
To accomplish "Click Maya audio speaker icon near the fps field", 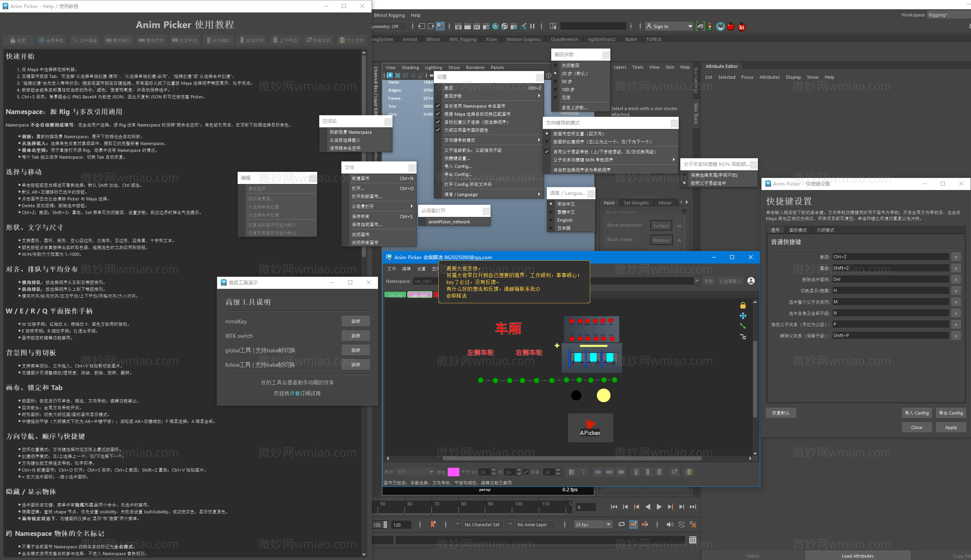I will [669, 524].
